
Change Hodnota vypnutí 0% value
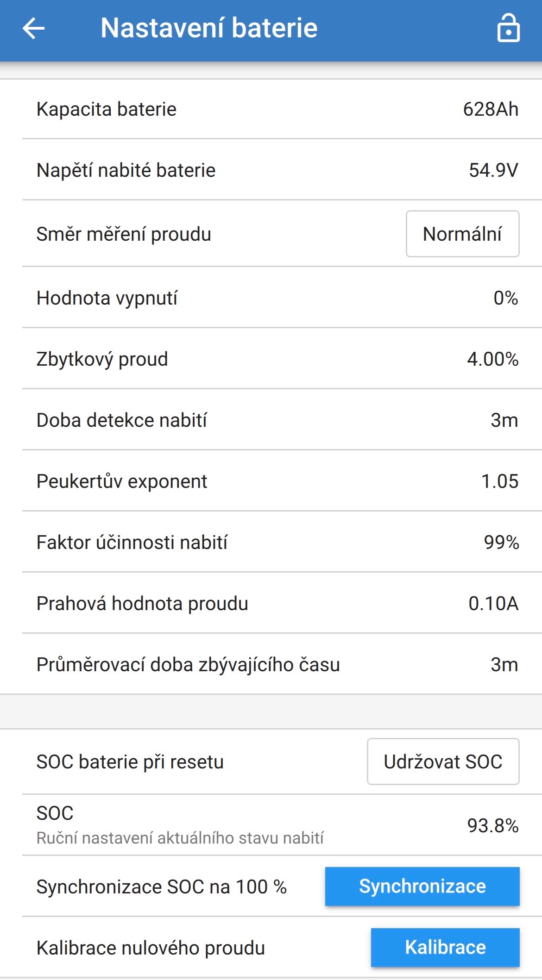tap(505, 298)
